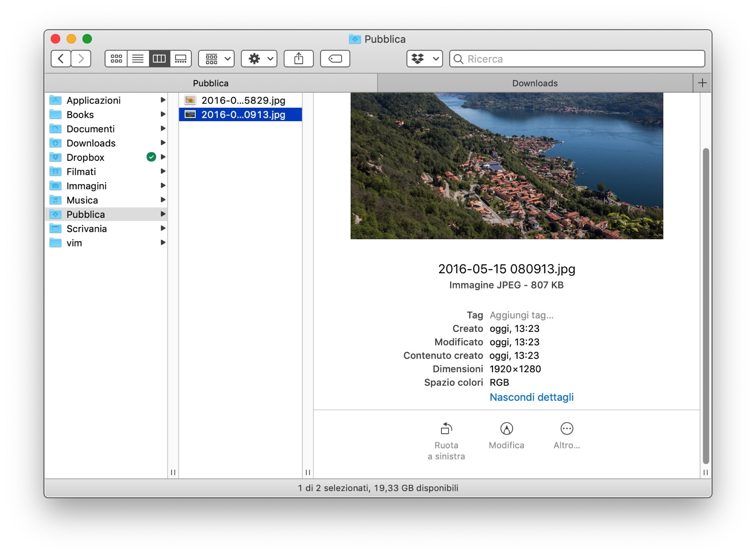Switch to the Downloads tab
The height and width of the screenshot is (556, 756).
[x=535, y=83]
